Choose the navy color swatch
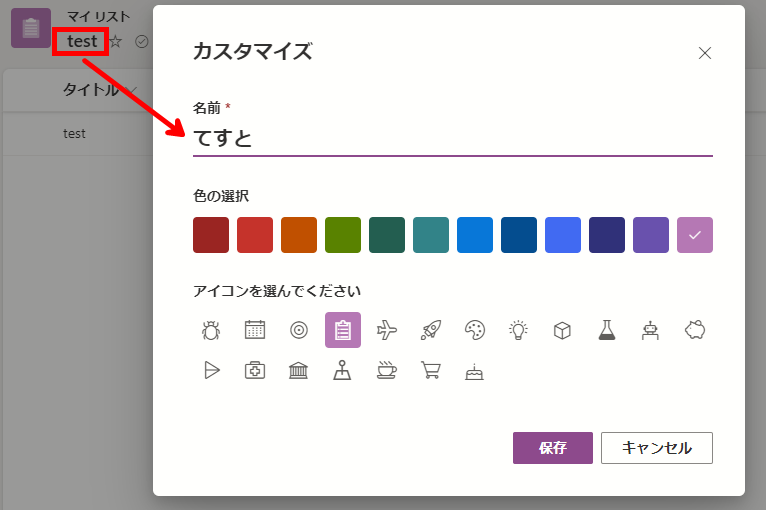This screenshot has width=766, height=510. [607, 235]
